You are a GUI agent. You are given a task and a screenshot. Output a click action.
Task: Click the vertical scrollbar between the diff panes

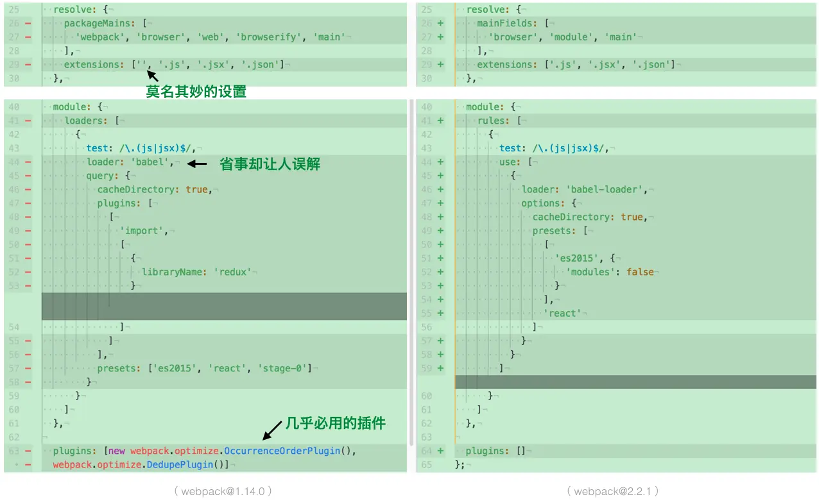411,272
